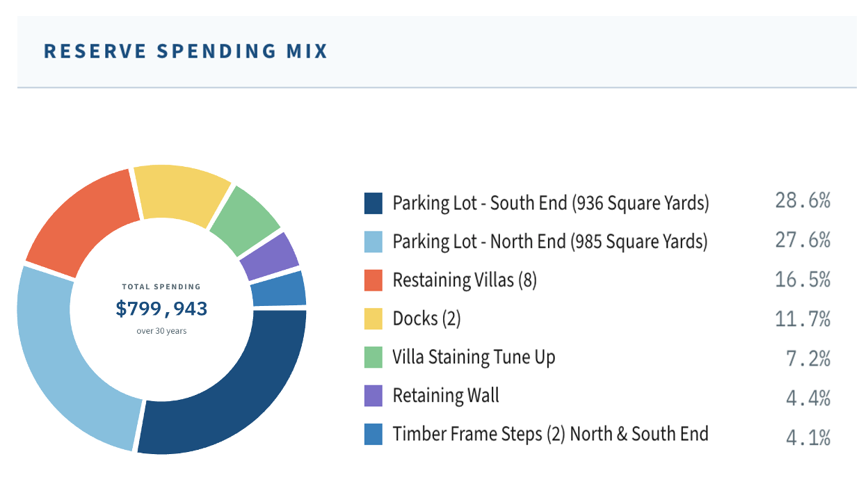Click the blue Timber Frame Steps legend swatch
The width and height of the screenshot is (868, 477).
373,435
